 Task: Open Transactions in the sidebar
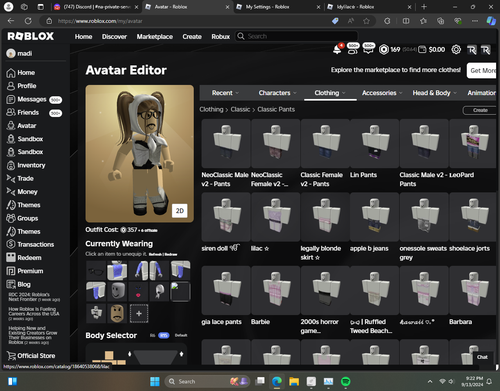click(30, 244)
